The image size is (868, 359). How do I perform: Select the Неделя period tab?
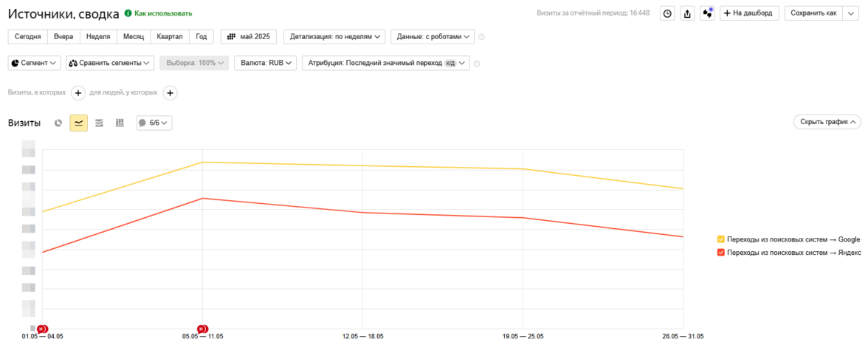(98, 36)
